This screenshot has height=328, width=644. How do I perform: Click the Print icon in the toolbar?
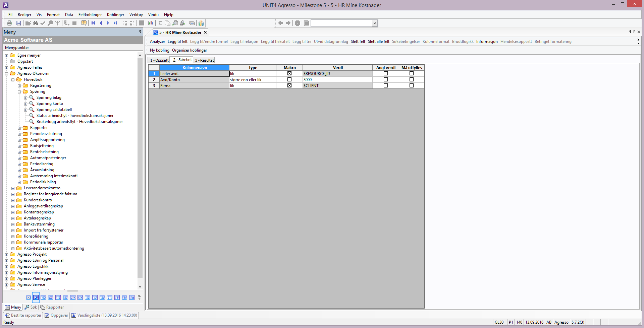click(9, 23)
